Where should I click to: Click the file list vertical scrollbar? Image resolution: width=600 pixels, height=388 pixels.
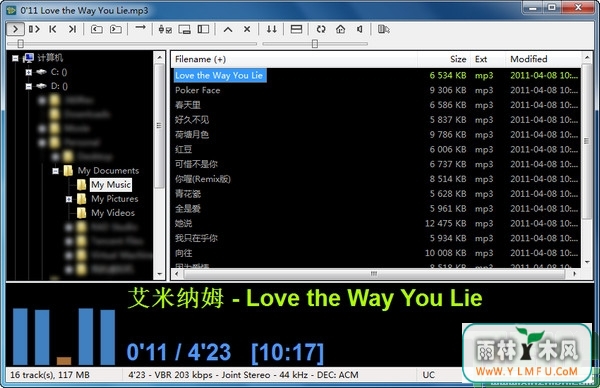(587, 142)
